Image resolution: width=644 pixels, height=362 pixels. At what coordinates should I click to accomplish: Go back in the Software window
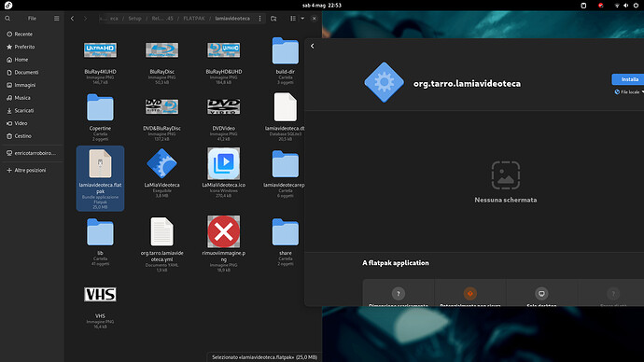pos(312,46)
